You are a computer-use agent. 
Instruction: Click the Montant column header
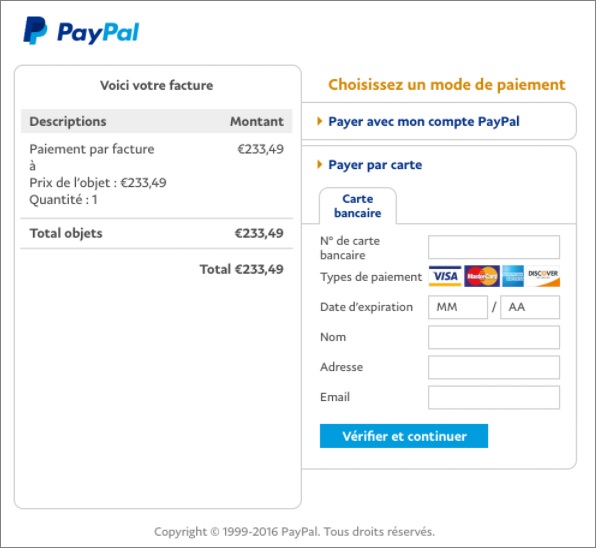click(x=257, y=122)
